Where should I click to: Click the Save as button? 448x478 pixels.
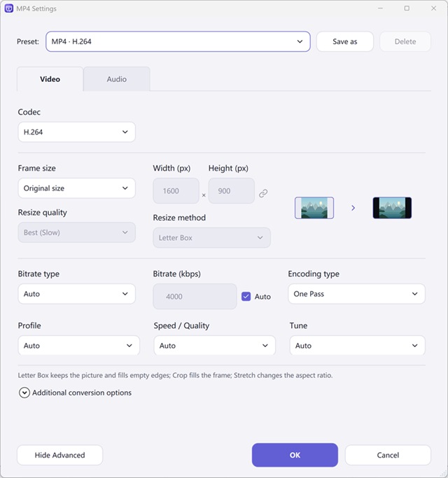pos(345,41)
